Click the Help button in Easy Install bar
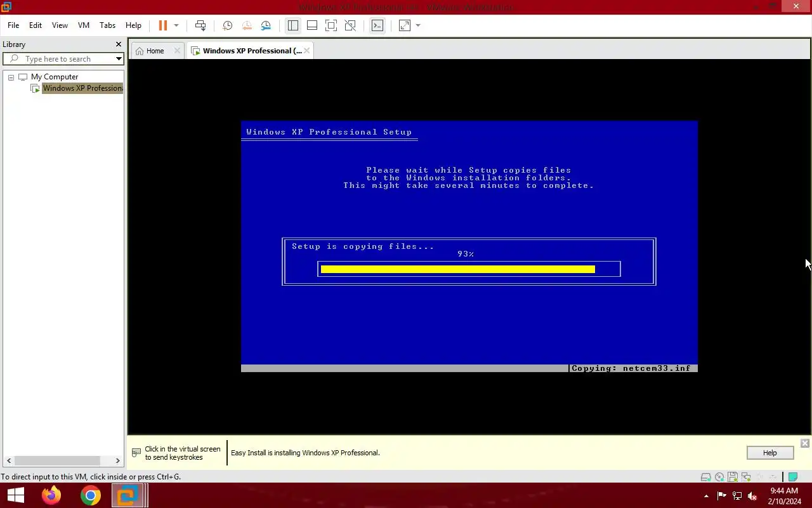This screenshot has height=508, width=812. point(770,453)
